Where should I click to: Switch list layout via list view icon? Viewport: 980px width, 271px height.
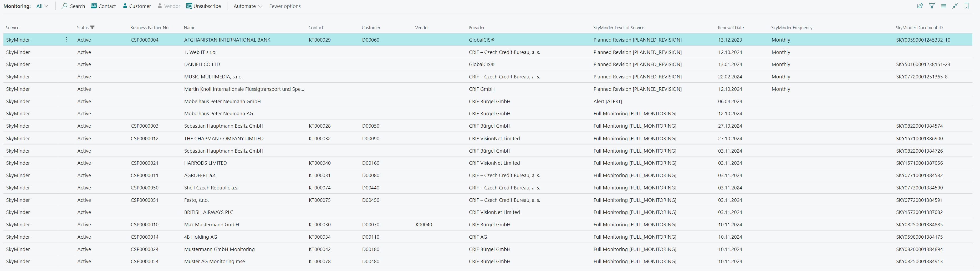coord(943,6)
